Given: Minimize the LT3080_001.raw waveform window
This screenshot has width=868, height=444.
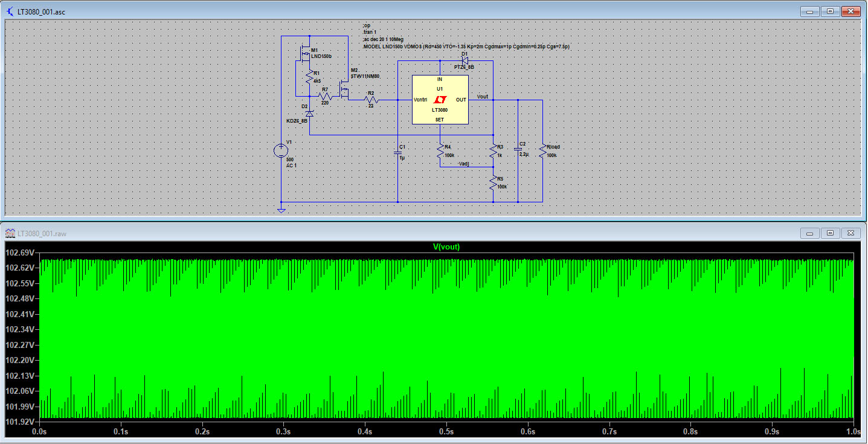Looking at the screenshot, I should [x=811, y=233].
